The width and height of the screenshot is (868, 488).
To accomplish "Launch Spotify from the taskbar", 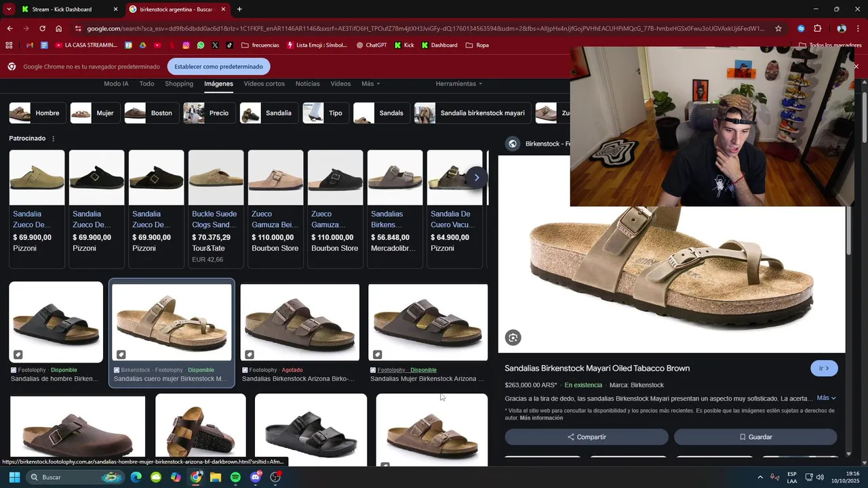I will pyautogui.click(x=235, y=477).
